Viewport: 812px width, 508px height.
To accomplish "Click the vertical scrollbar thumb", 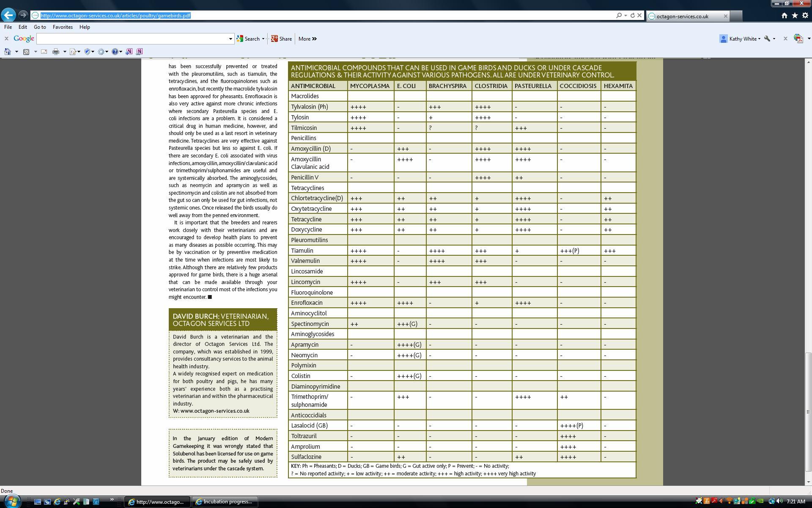I will (808, 411).
